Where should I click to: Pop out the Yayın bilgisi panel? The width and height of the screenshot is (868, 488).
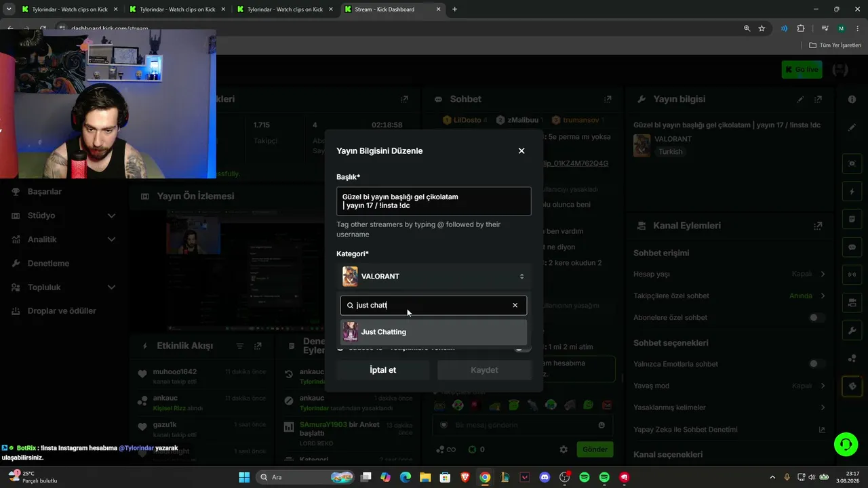click(818, 99)
